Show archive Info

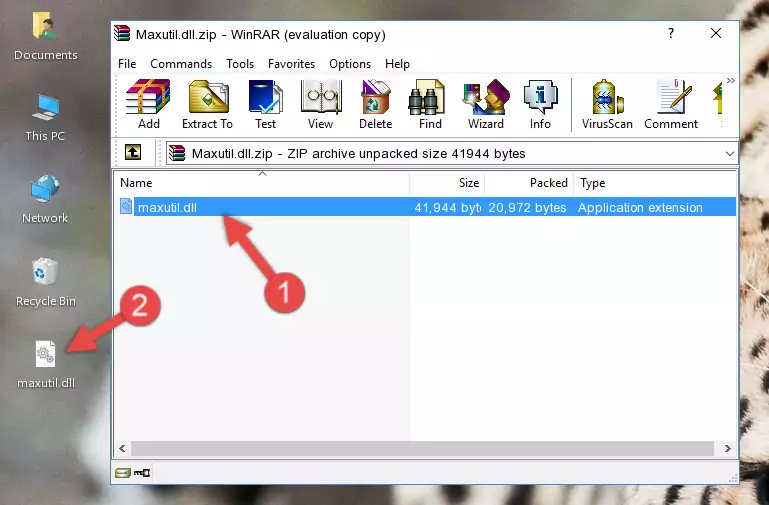[540, 104]
